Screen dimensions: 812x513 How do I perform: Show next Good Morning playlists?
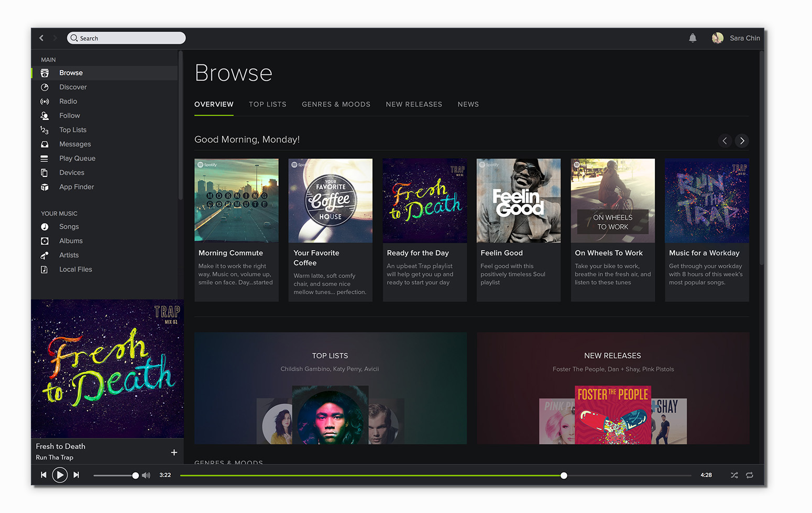(742, 140)
